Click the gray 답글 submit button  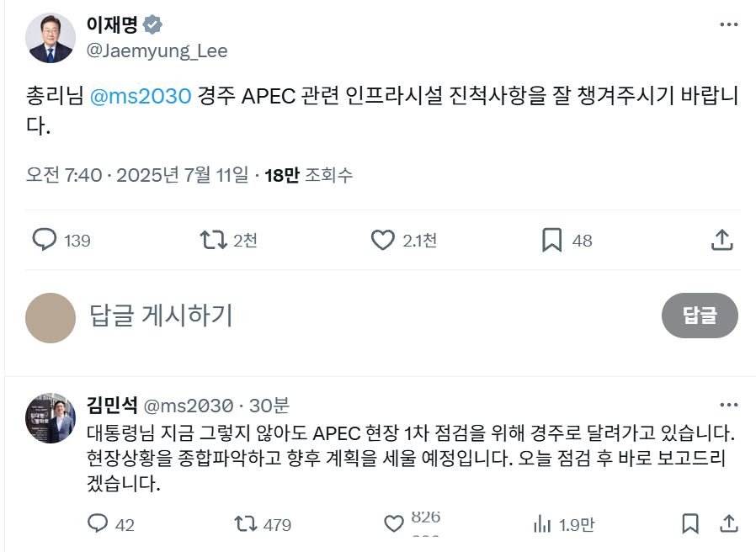click(x=699, y=316)
